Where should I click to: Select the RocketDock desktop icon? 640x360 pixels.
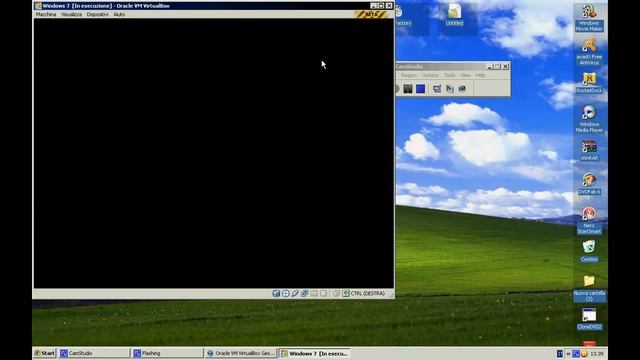[x=589, y=83]
